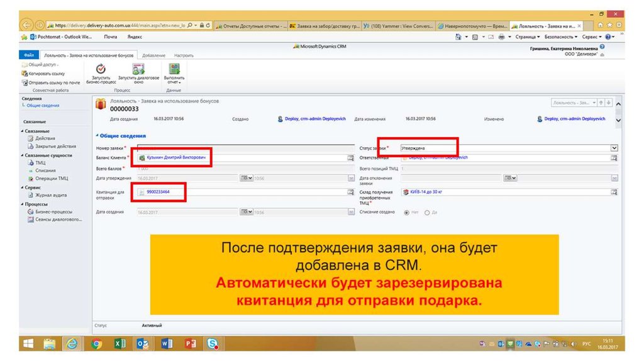This screenshot has width=644, height=361.
Task: Click the Номер заявки input field
Action: tap(244, 148)
